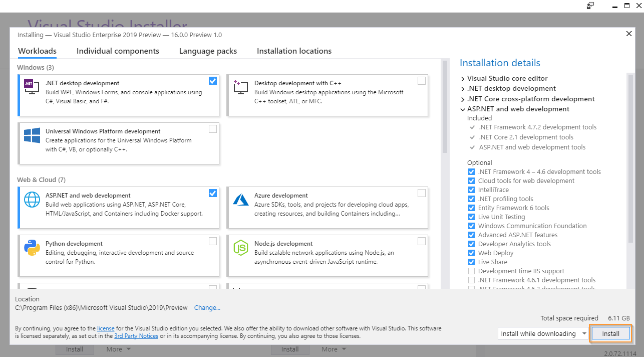
Task: Uncheck Advanced ASP.NET features
Action: coord(471,235)
